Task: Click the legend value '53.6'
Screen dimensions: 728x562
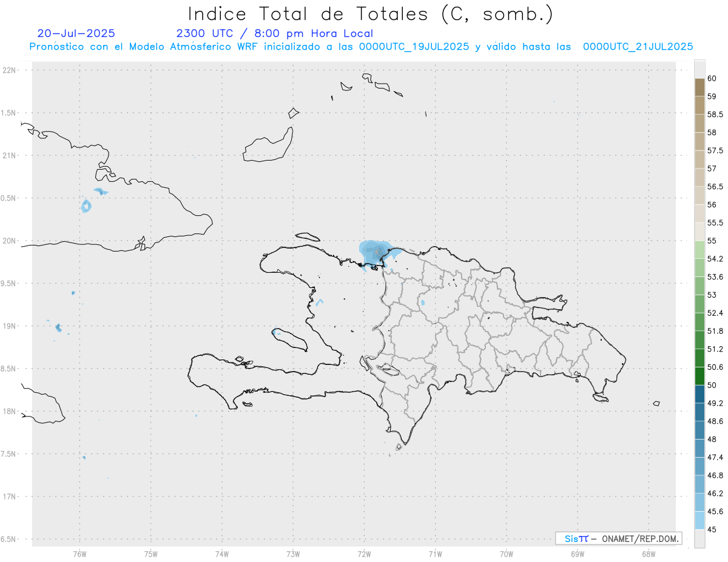Action: click(715, 276)
